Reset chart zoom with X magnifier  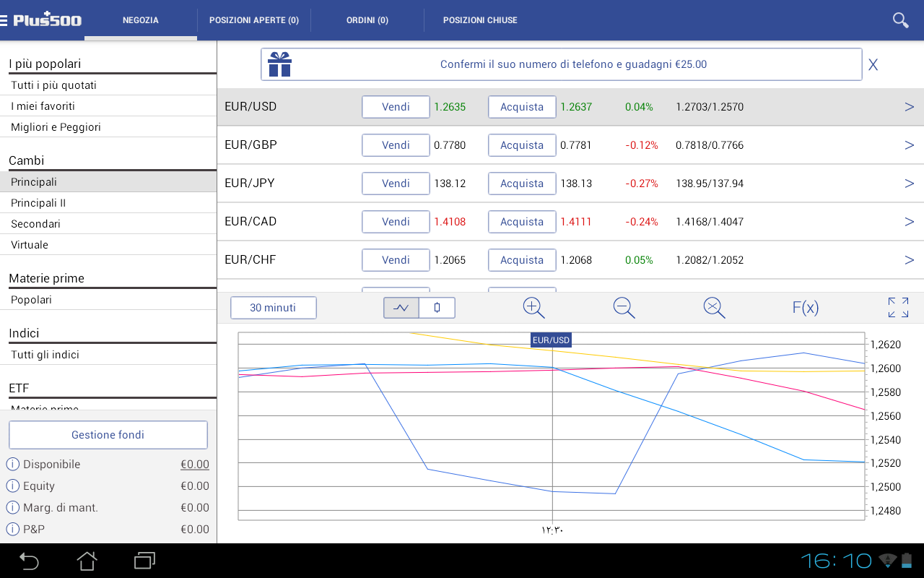(x=714, y=308)
